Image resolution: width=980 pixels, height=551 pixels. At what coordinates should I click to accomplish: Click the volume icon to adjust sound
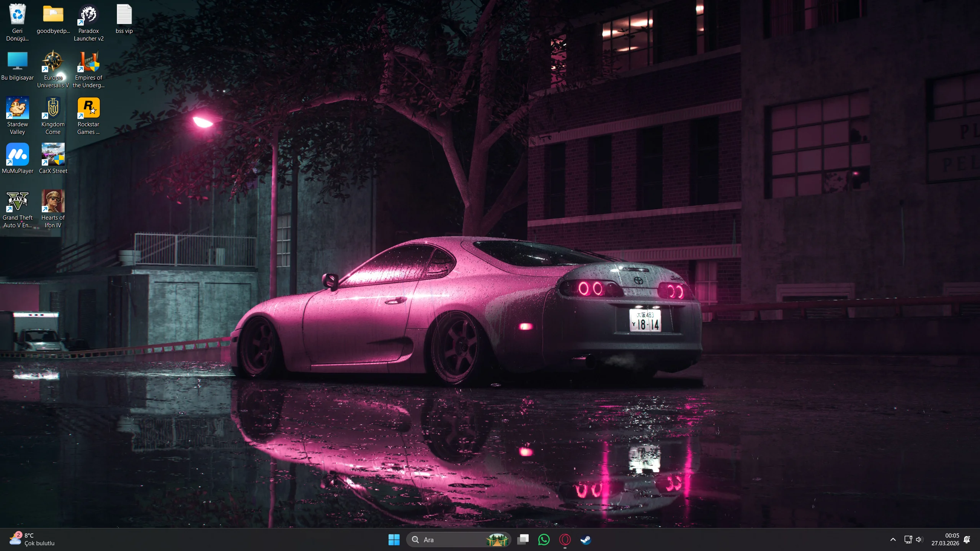(919, 540)
